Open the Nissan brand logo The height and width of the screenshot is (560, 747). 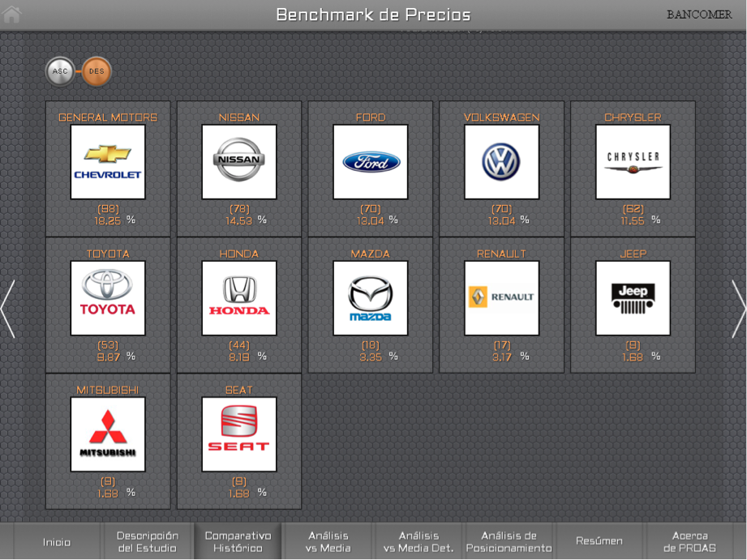(x=239, y=162)
